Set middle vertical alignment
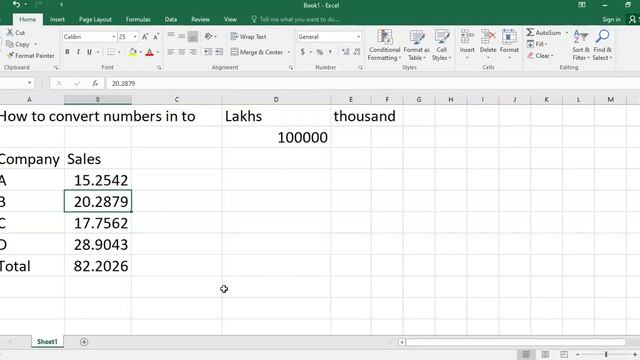Screen dimensions: 640x360 [x=182, y=36]
